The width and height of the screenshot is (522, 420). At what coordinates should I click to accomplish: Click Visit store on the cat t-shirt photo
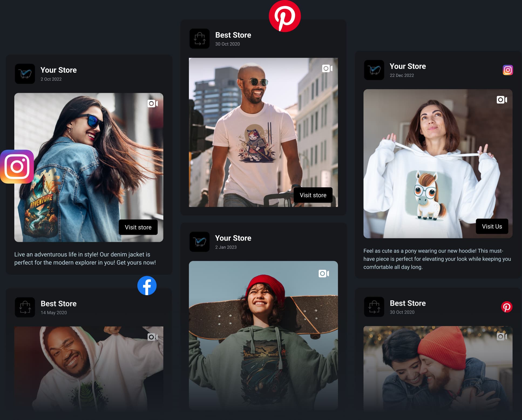(313, 195)
